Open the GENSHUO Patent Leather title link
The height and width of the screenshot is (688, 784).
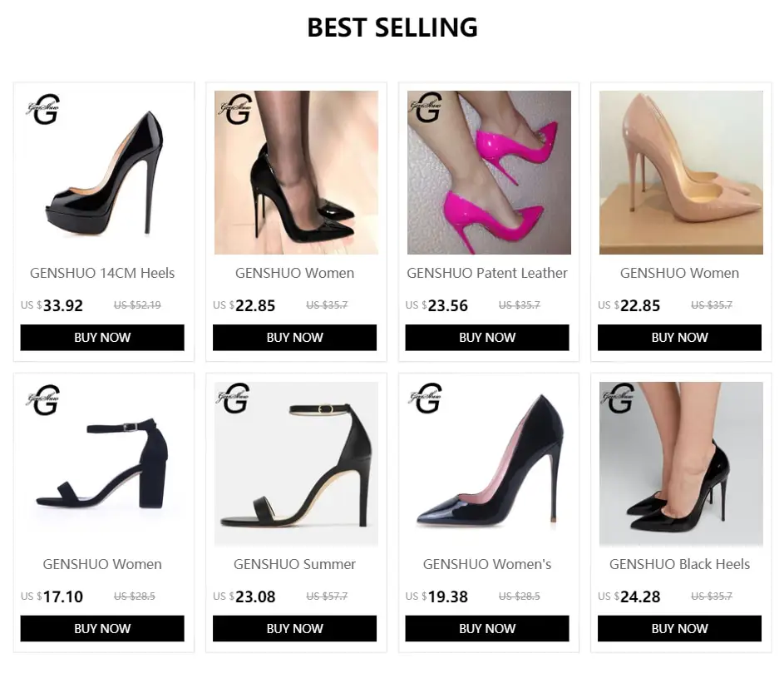pos(487,273)
